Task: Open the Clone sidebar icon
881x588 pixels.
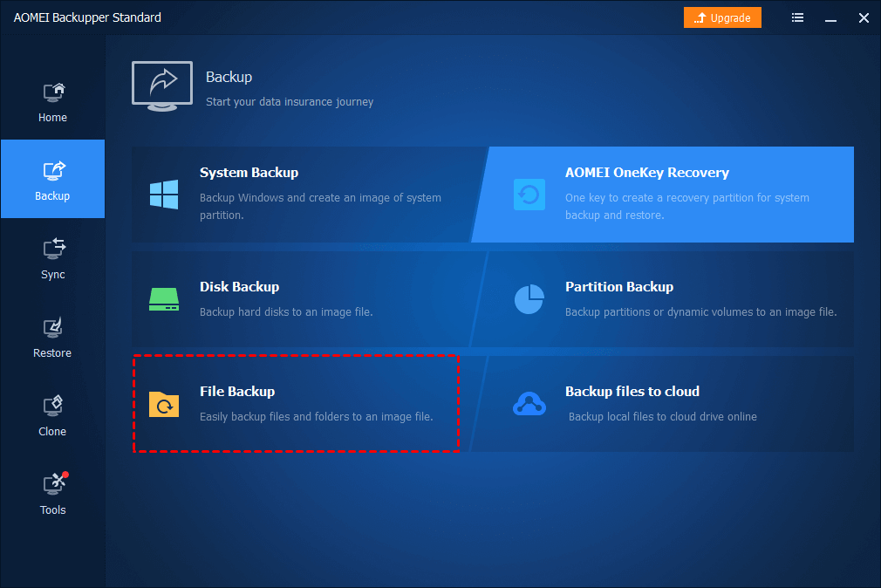Action: (52, 407)
